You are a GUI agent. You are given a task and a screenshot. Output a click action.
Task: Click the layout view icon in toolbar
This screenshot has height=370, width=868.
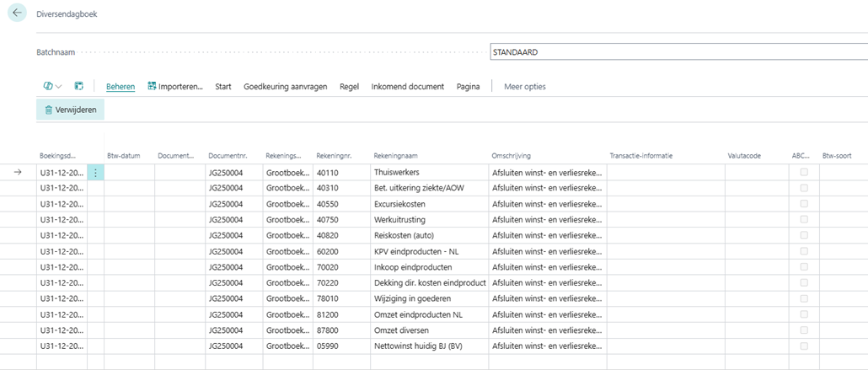pyautogui.click(x=79, y=86)
